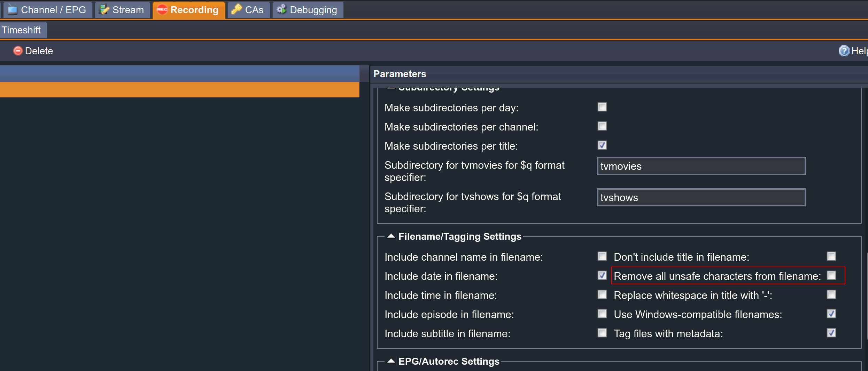
Task: Click the Delete button
Action: click(x=39, y=51)
